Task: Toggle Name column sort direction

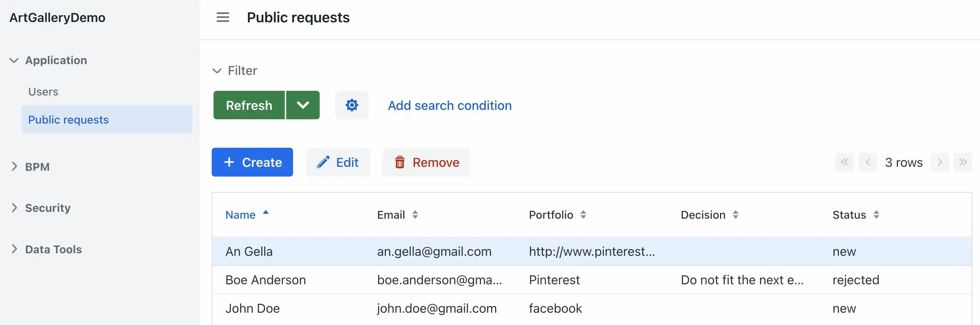Action: click(x=266, y=213)
